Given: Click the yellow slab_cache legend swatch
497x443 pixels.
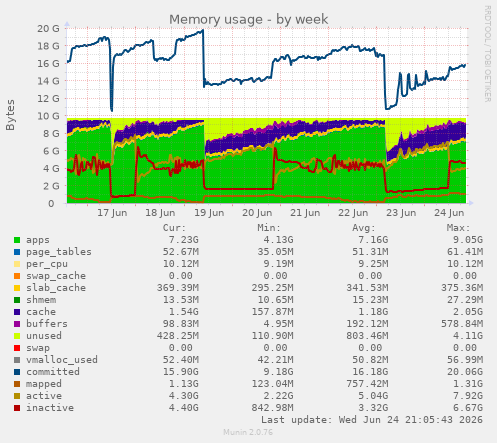Looking at the screenshot, I should pyautogui.click(x=17, y=288).
